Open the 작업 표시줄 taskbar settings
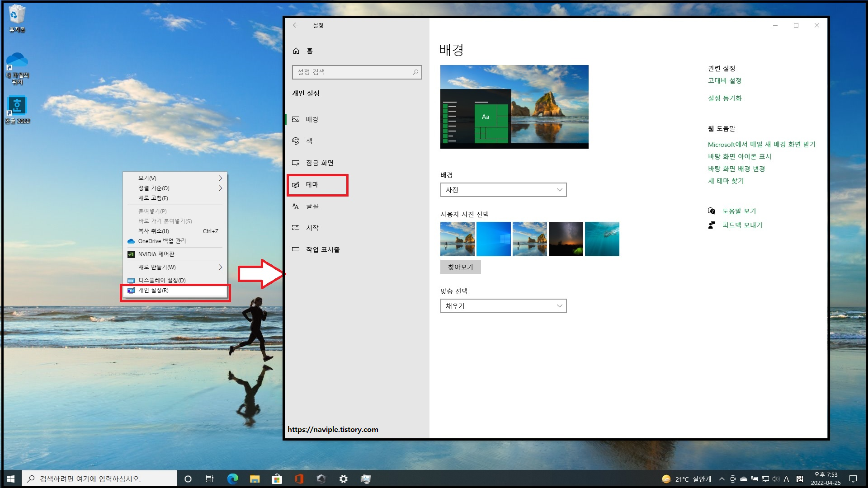 pos(322,249)
